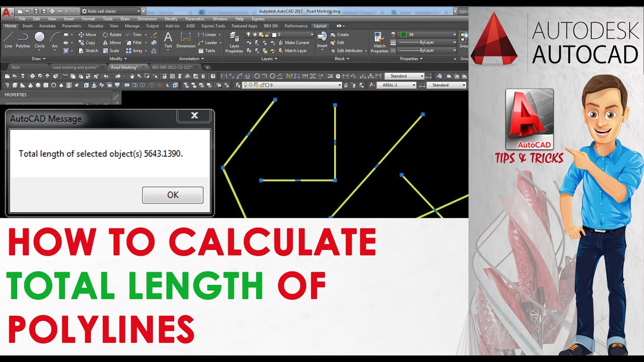644x362 pixels.
Task: Open the Linear dimension dropdown arrow
Action: coord(220,35)
